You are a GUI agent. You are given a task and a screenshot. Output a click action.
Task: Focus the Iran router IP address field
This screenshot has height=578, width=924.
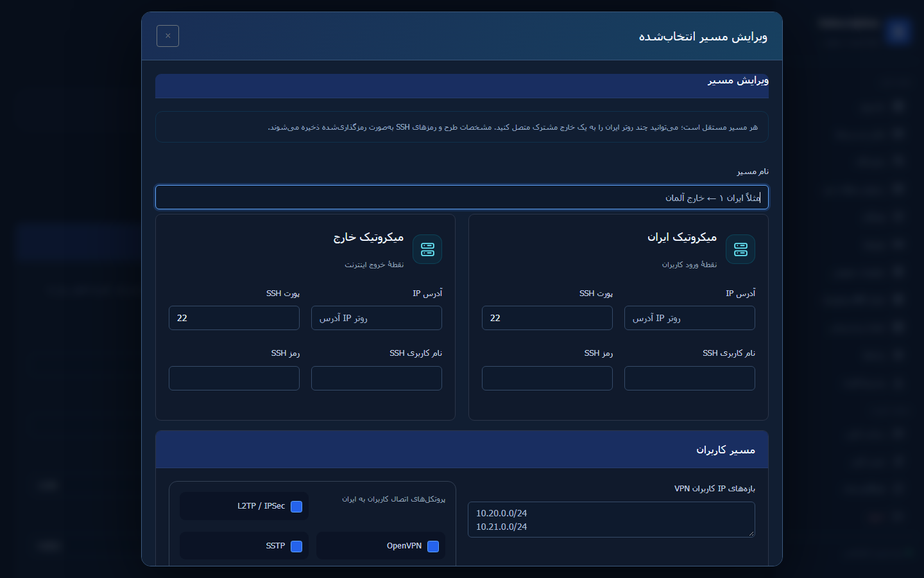pos(690,318)
